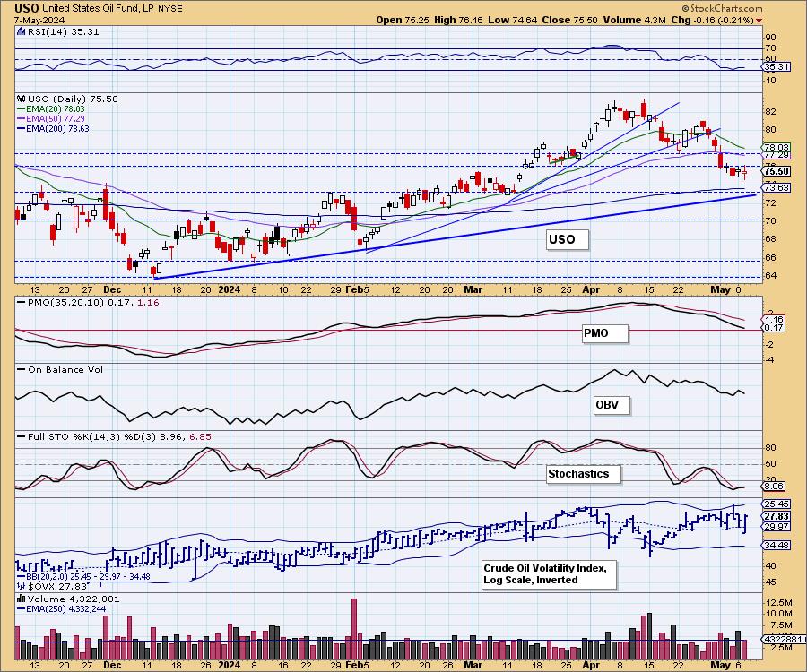
Task: Click the 45 label on OVX axis
Action: tap(770, 582)
